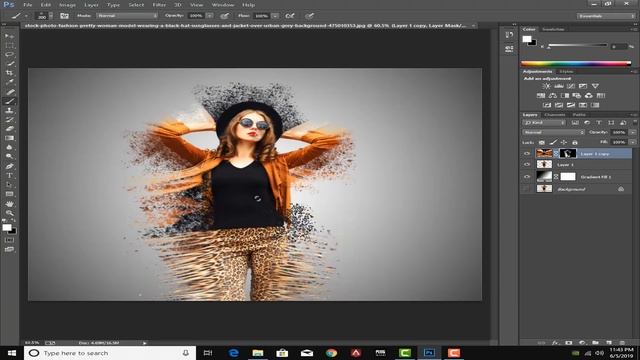This screenshot has height=360, width=640.
Task: Add a Brightness/Contrast adjustment
Action: (x=546, y=86)
